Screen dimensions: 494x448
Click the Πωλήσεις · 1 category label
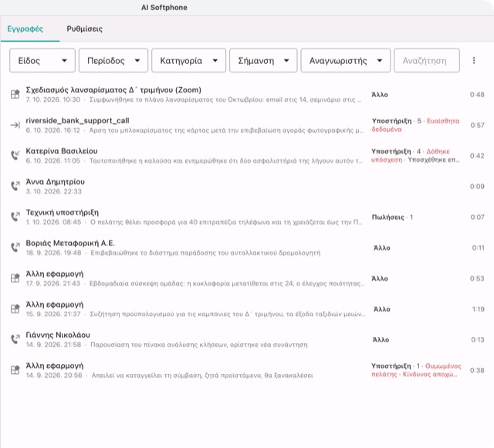point(392,217)
